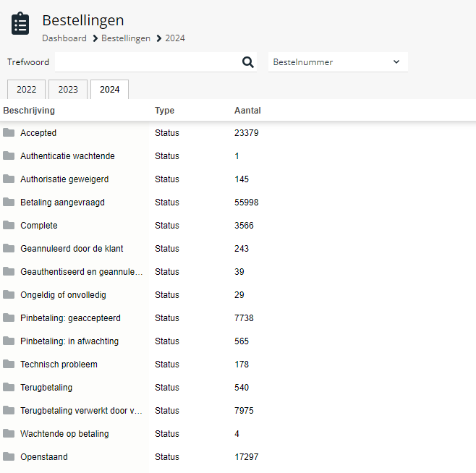Click folder icon next to Technisch probleem
The image size is (476, 473).
[9, 364]
